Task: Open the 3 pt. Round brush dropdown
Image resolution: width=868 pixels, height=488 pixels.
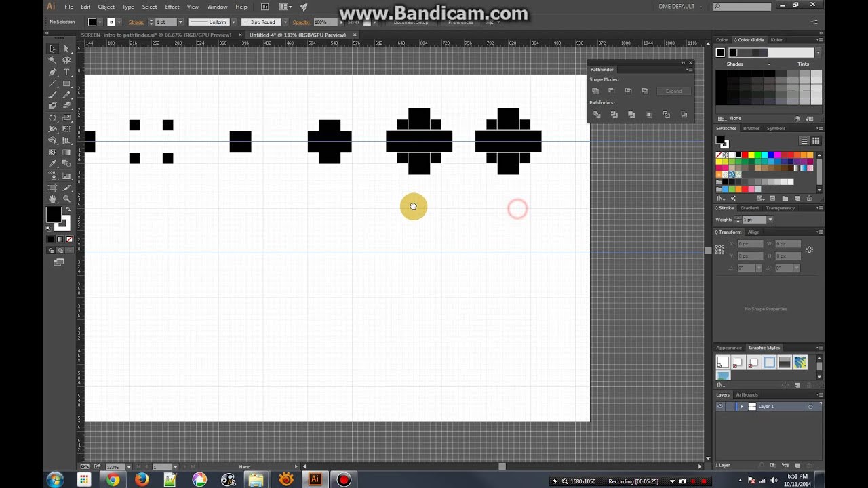Action: pos(286,22)
